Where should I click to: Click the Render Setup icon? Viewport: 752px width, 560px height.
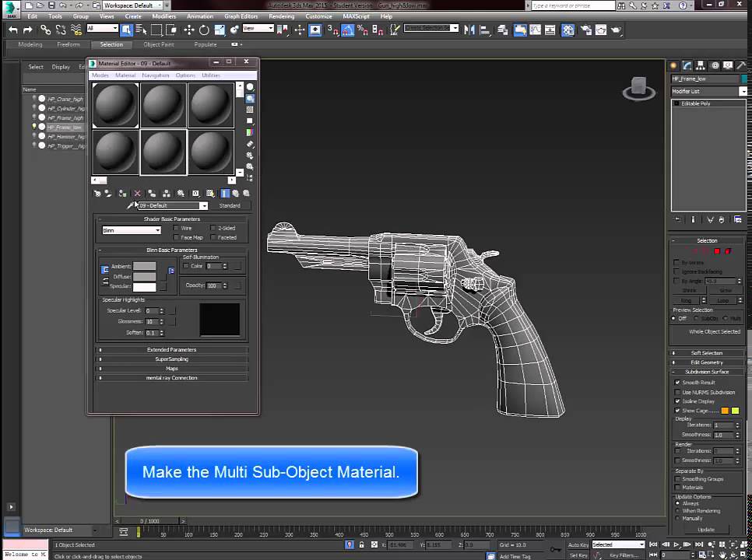[x=585, y=30]
